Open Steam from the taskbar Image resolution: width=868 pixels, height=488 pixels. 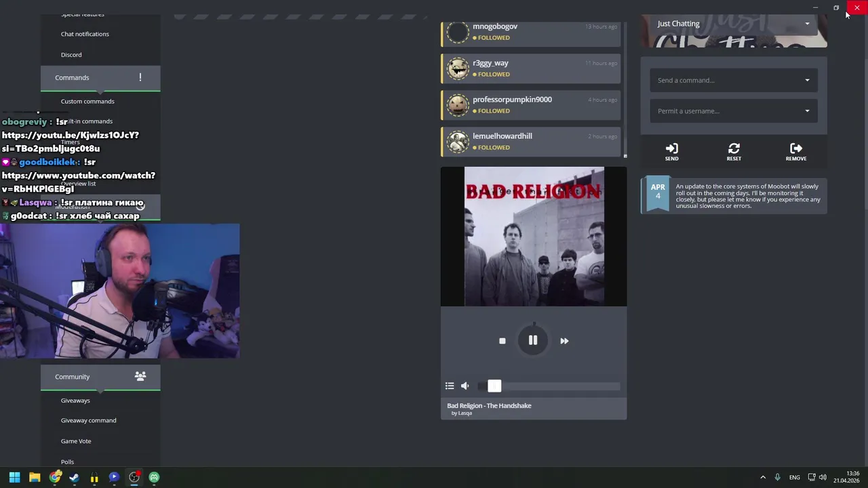[74, 477]
